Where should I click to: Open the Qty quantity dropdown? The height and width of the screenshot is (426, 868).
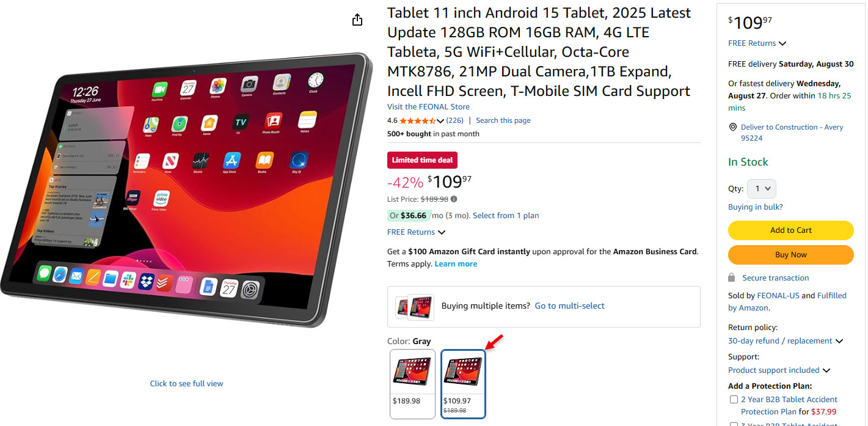click(x=762, y=189)
